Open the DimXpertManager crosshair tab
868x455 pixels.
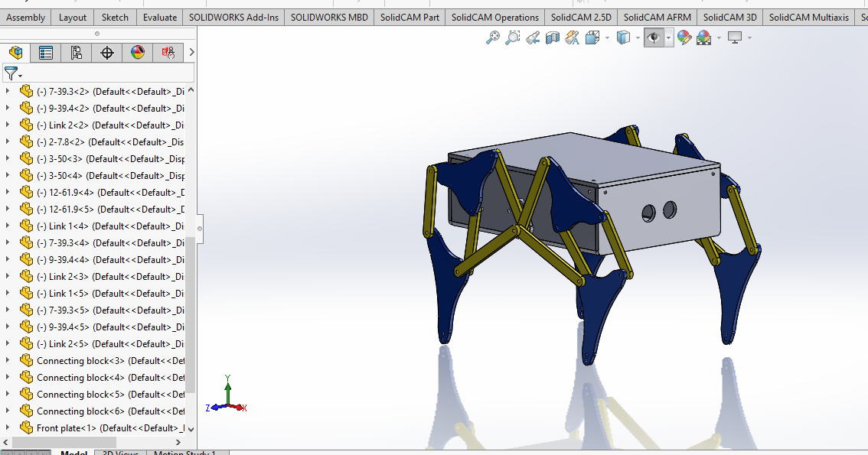pos(107,53)
